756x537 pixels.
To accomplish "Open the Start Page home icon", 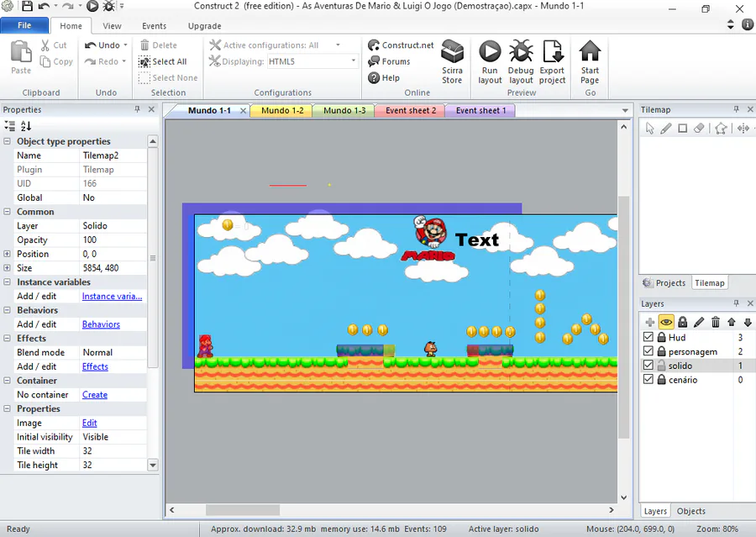I will [590, 51].
